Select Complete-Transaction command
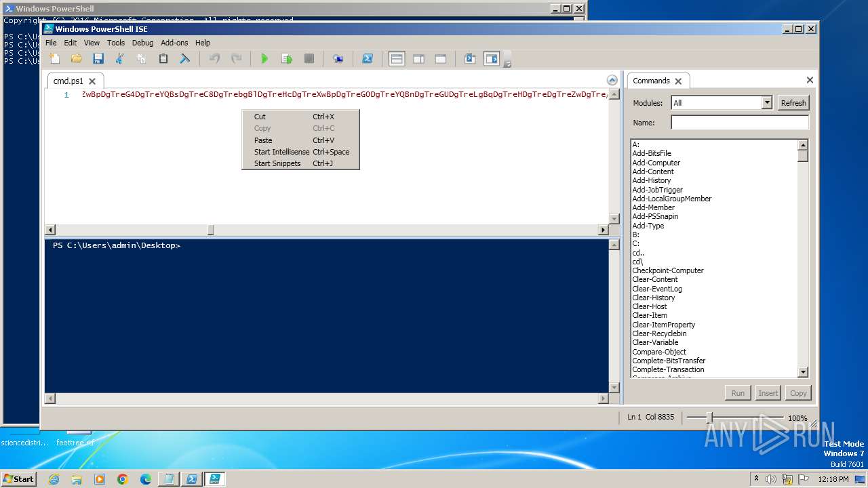 pos(668,369)
